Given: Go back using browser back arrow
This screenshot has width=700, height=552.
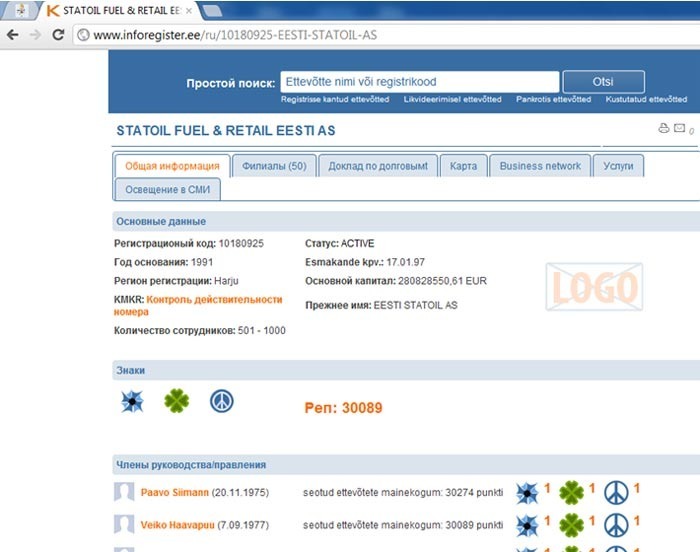Looking at the screenshot, I should [x=13, y=35].
